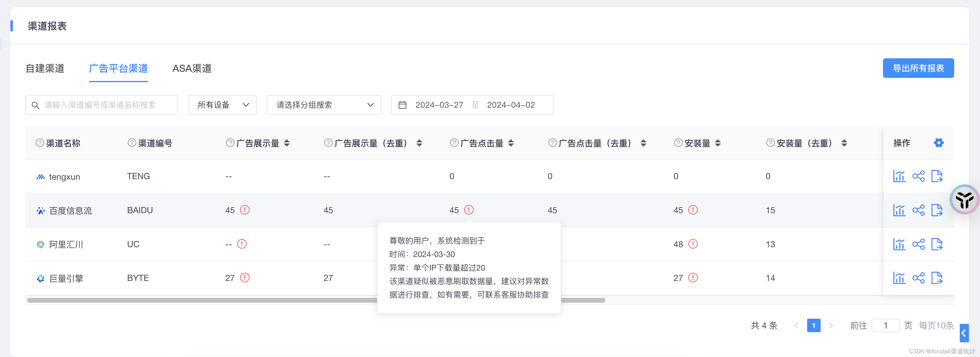Click 百度信息流 channel name
Image resolution: width=980 pixels, height=357 pixels.
[x=70, y=211]
